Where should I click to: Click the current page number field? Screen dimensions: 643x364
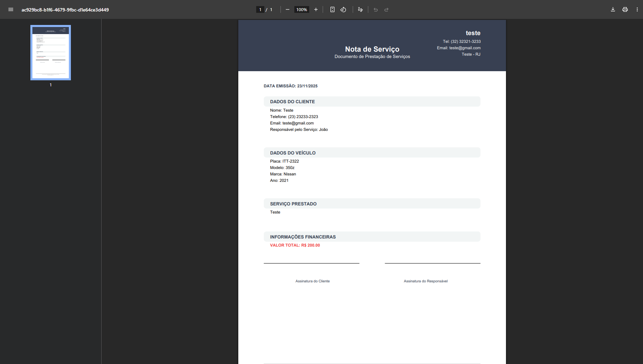coord(260,9)
